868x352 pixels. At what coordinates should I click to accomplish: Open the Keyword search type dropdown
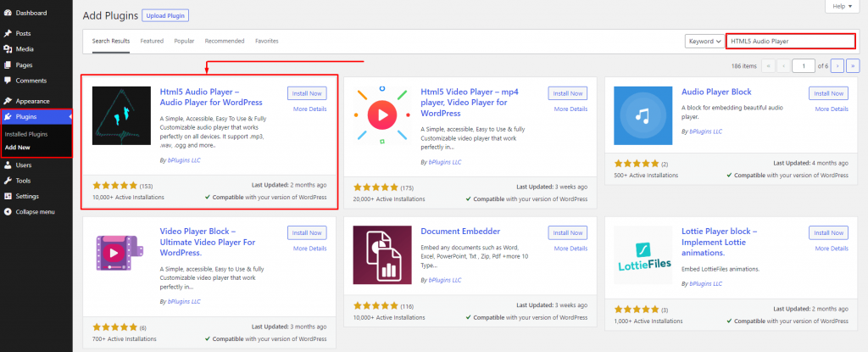[704, 41]
